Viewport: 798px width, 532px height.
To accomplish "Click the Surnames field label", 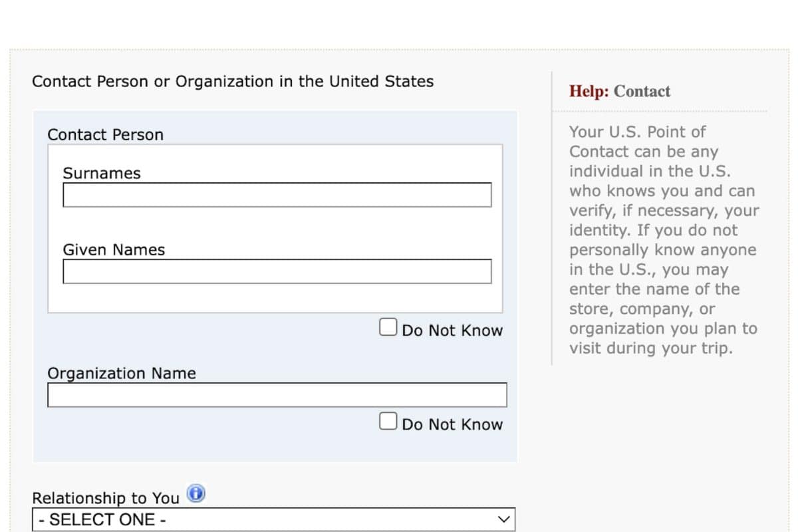I will [x=102, y=174].
